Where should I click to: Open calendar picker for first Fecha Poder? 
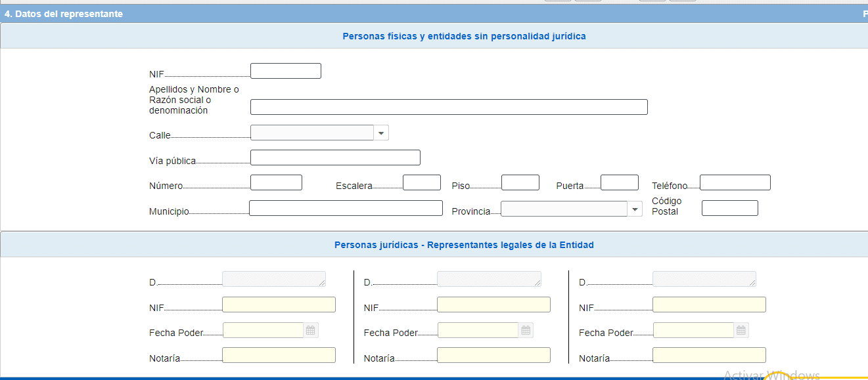(x=311, y=330)
